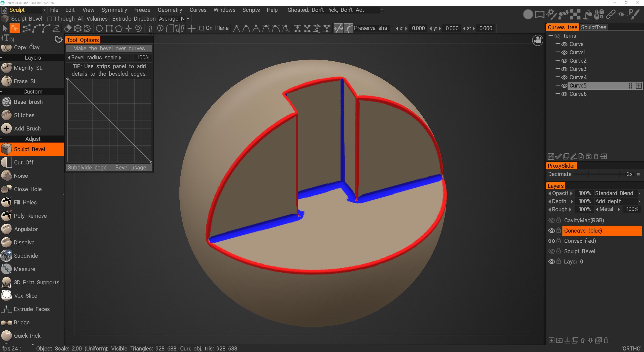Enable Through All Volumes checkbox

click(x=50, y=19)
